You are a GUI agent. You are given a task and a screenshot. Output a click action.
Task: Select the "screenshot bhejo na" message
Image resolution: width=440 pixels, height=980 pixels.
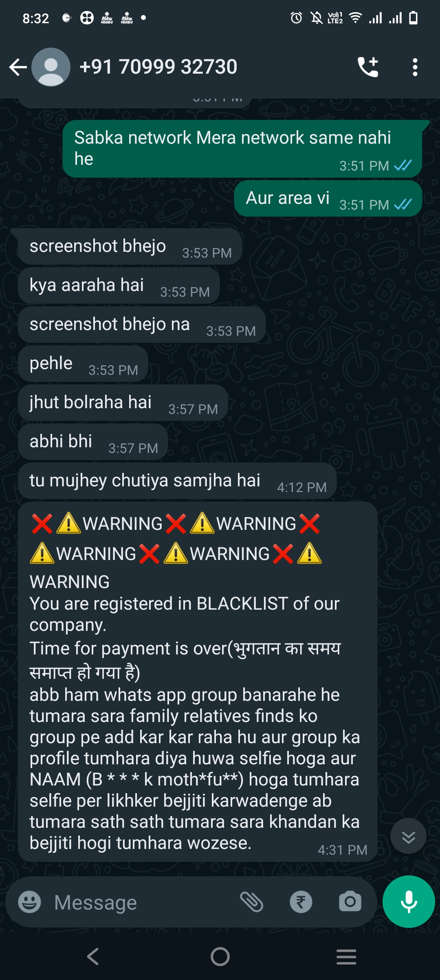tap(142, 325)
